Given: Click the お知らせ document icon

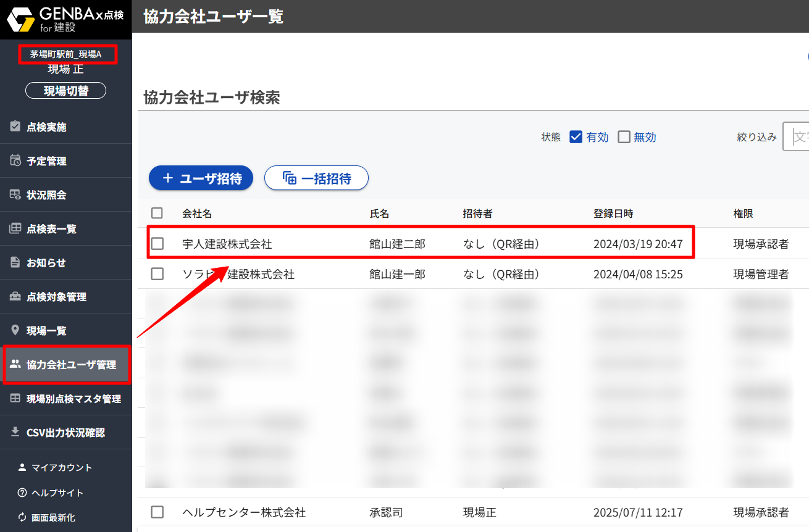Looking at the screenshot, I should pos(15,262).
